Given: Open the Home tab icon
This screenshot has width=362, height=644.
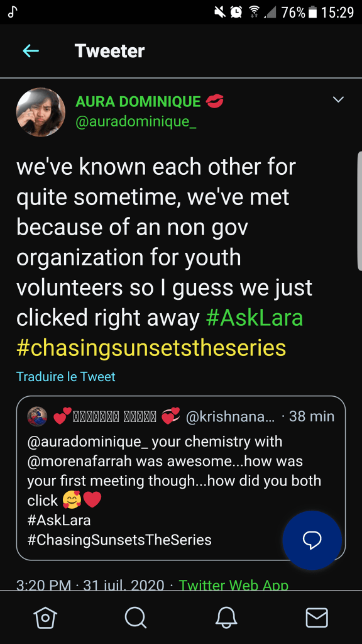Looking at the screenshot, I should pyautogui.click(x=45, y=618).
